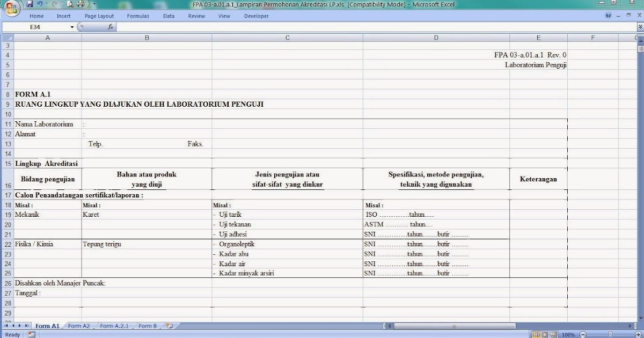Select Page Break Preview view mode
The image size is (644, 338).
click(x=554, y=334)
